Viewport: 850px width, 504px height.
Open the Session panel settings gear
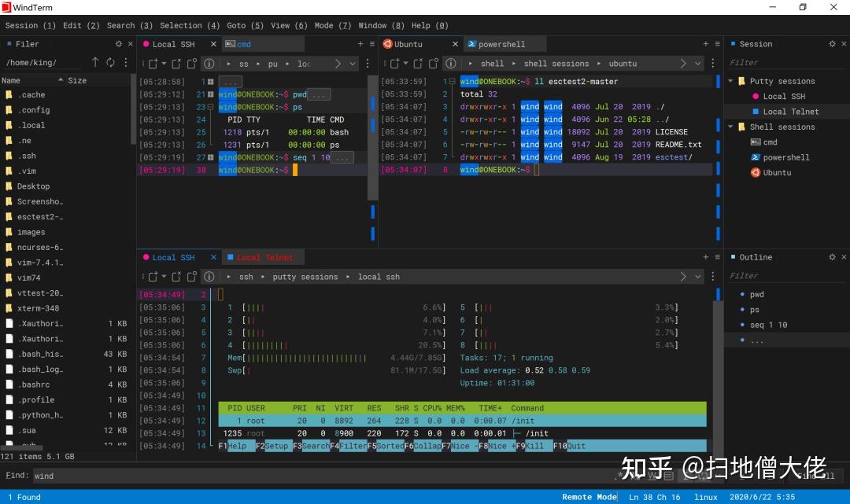[x=831, y=43]
